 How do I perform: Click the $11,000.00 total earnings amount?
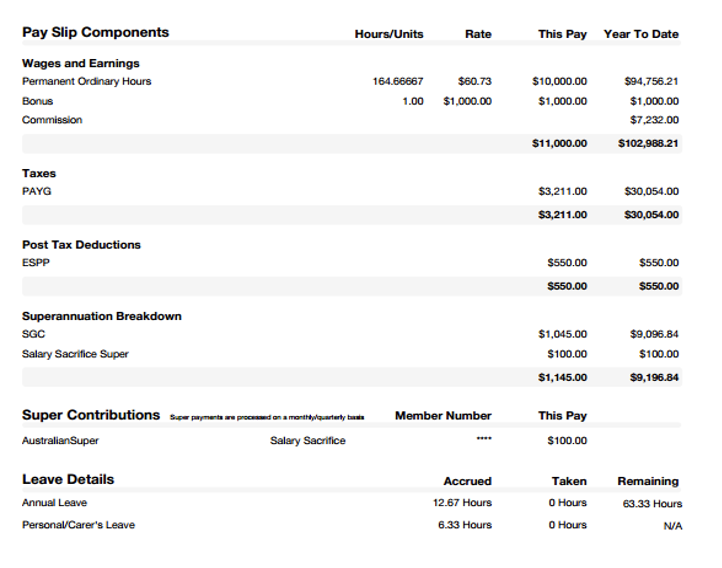[559, 143]
